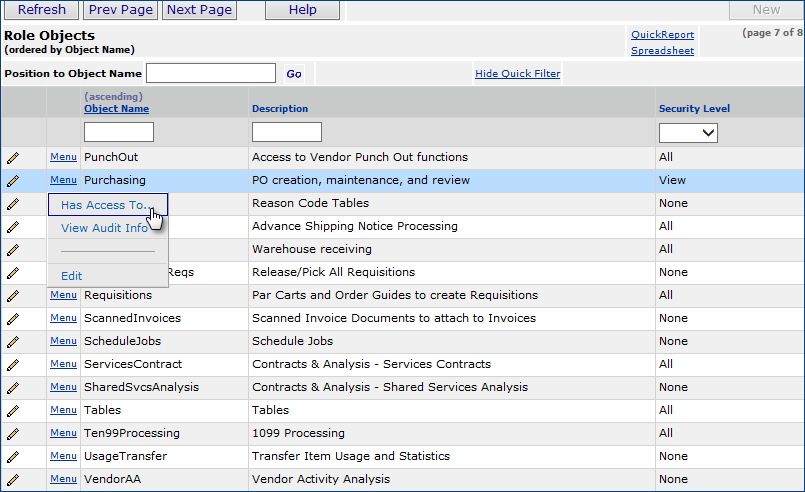Open the Menu link for UsageTransfer row

(x=63, y=456)
